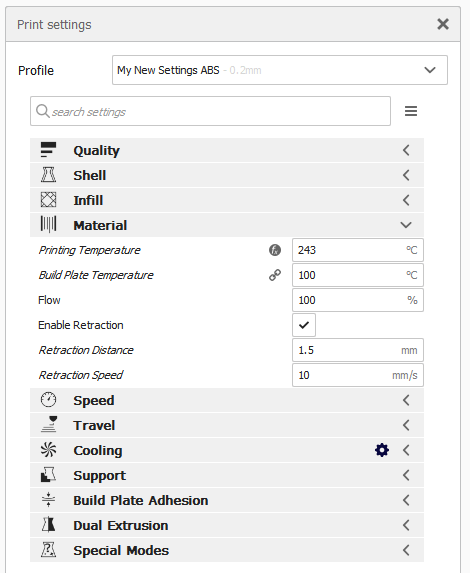Click the search settings field
The height and width of the screenshot is (573, 470).
[210, 111]
